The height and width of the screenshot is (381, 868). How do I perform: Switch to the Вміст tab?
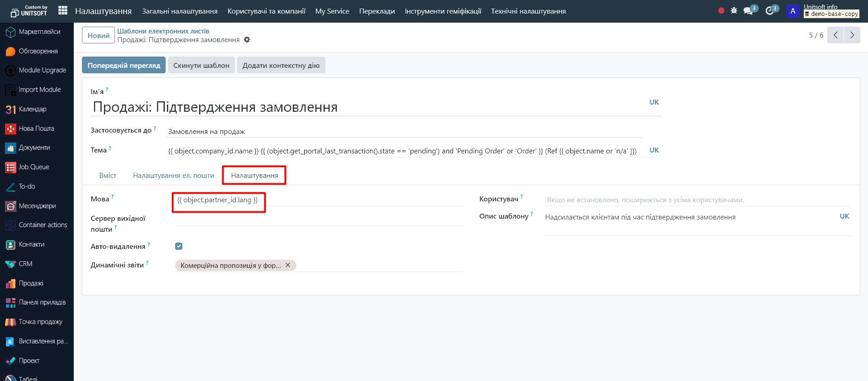click(108, 176)
